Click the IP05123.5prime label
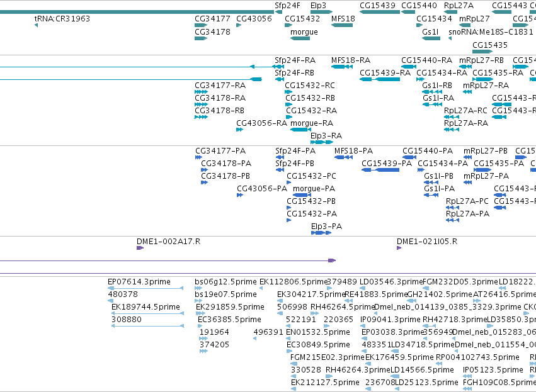The width and height of the screenshot is (536, 392). click(x=493, y=370)
